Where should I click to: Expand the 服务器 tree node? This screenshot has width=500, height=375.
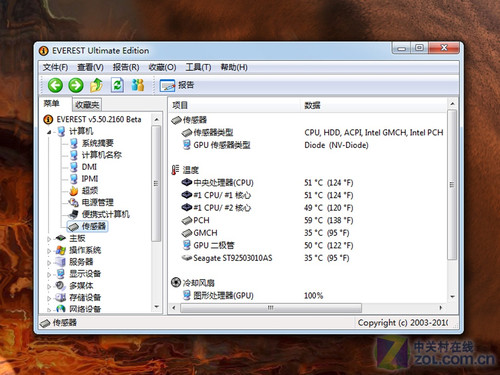[x=49, y=263]
